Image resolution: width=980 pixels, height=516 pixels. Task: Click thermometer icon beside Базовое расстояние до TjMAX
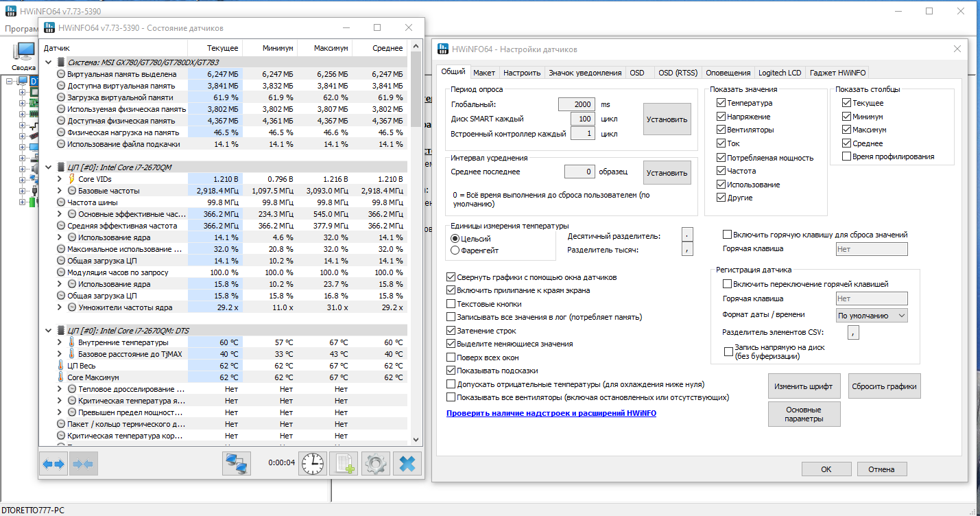(x=72, y=354)
